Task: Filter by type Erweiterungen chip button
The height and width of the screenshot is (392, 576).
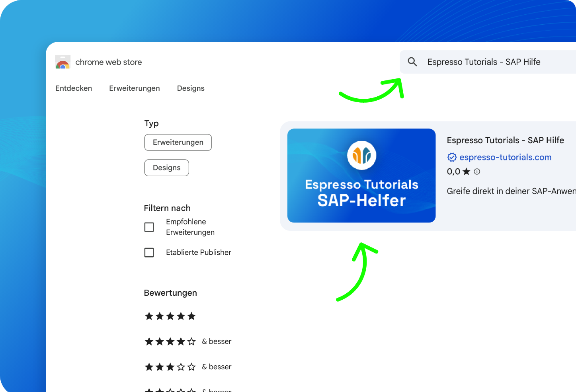Action: click(178, 142)
